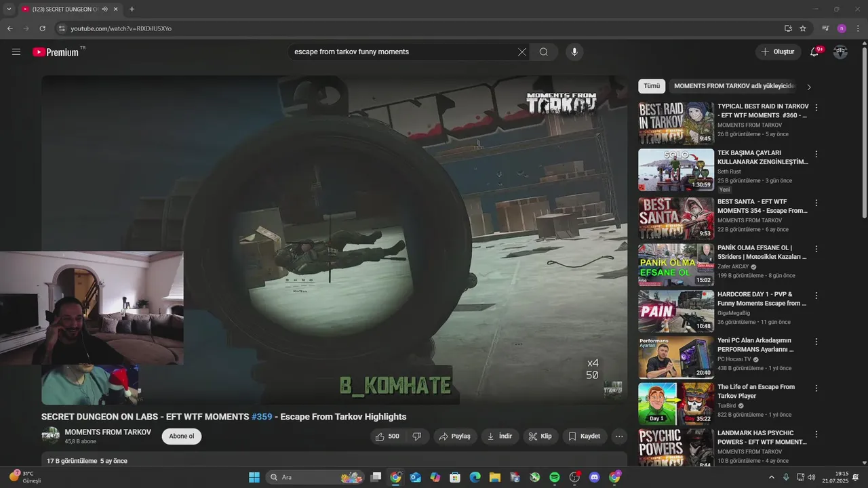The image size is (868, 488).
Task: Open the description box with 17 B görüntüleme
Action: click(334, 460)
